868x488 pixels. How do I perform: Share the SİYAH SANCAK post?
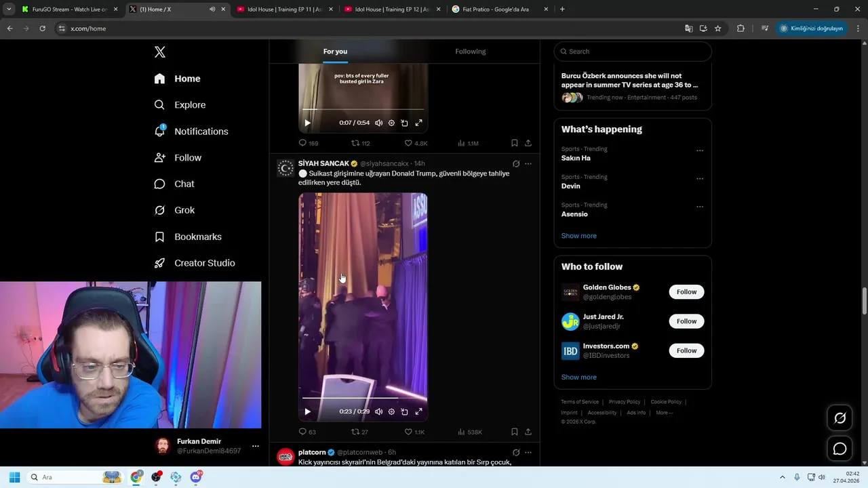point(528,432)
